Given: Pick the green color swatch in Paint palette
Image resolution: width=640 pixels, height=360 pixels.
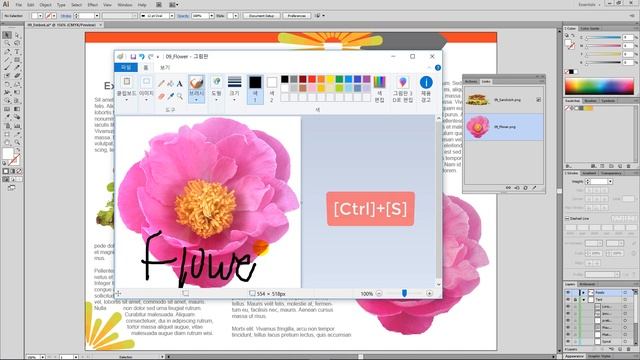Looking at the screenshot, I should point(339,79).
